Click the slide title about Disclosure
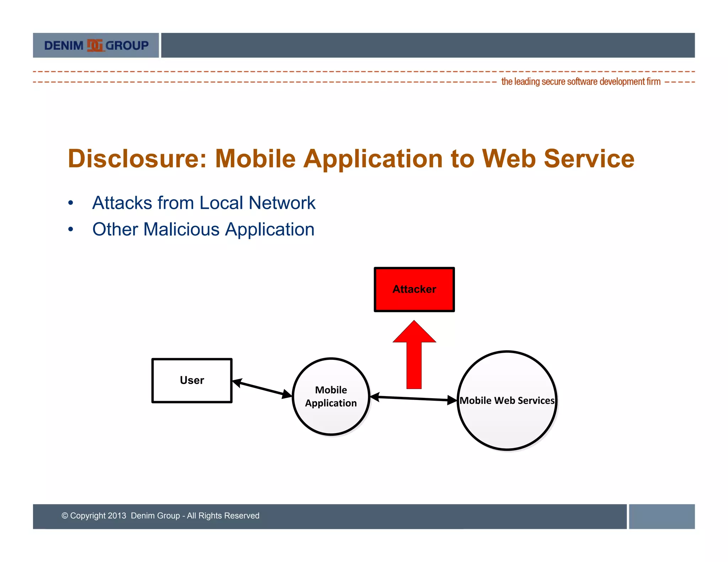 pos(351,158)
